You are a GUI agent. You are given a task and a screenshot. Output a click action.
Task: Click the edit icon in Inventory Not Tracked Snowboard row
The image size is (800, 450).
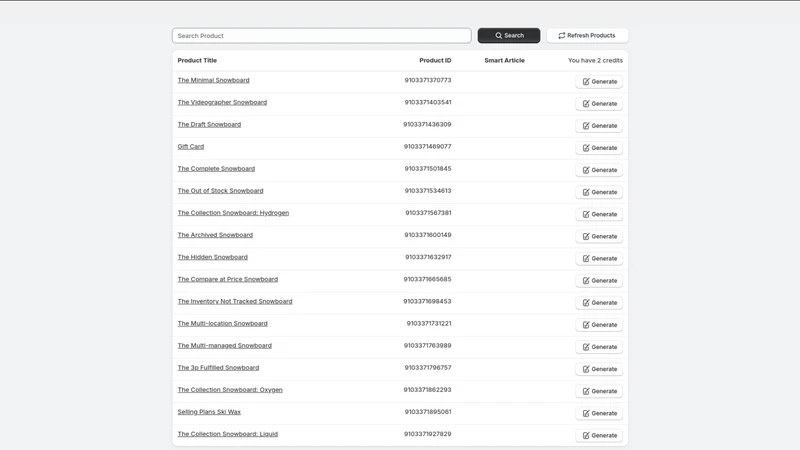coord(586,303)
